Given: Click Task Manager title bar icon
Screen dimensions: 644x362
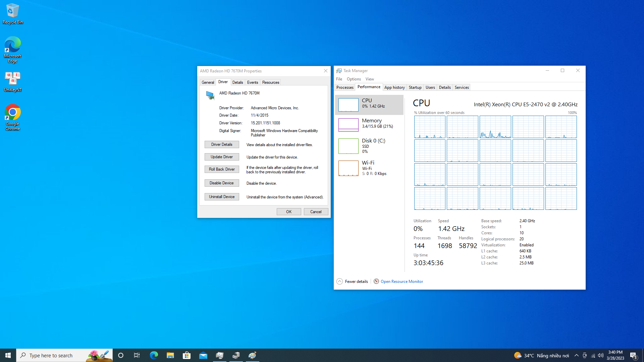Looking at the screenshot, I should tap(339, 71).
